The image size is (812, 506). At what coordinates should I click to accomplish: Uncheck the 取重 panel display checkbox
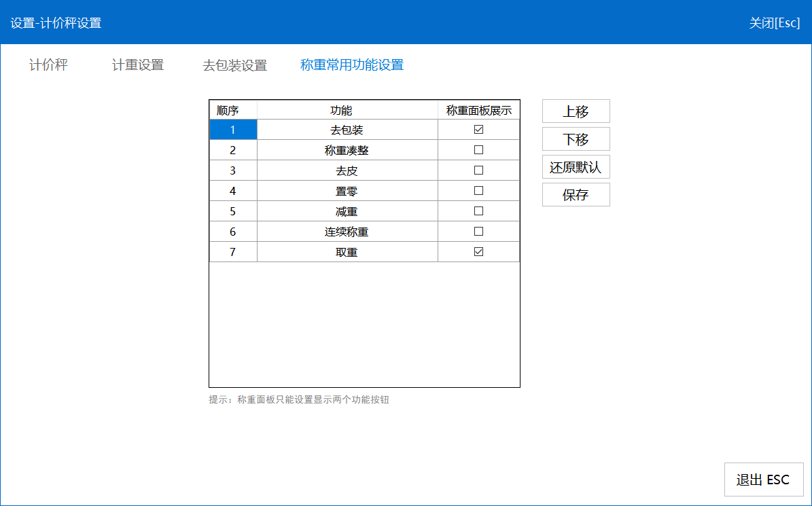click(478, 252)
